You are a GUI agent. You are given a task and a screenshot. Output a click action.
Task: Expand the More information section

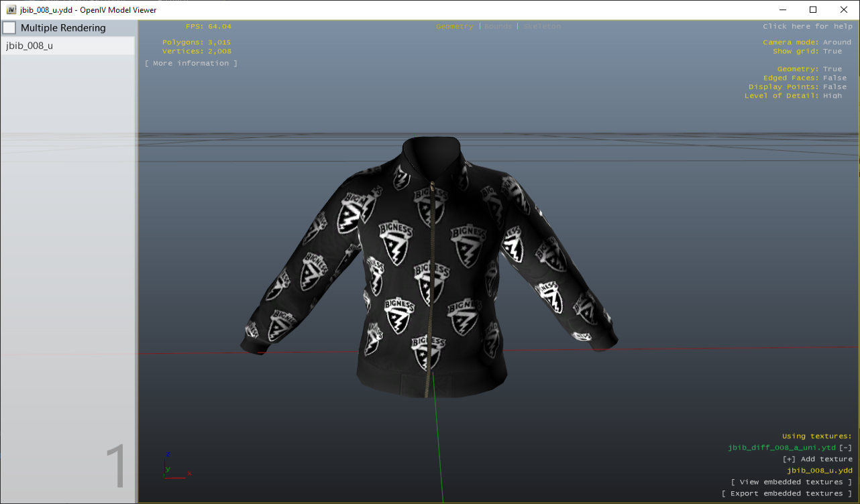(191, 63)
